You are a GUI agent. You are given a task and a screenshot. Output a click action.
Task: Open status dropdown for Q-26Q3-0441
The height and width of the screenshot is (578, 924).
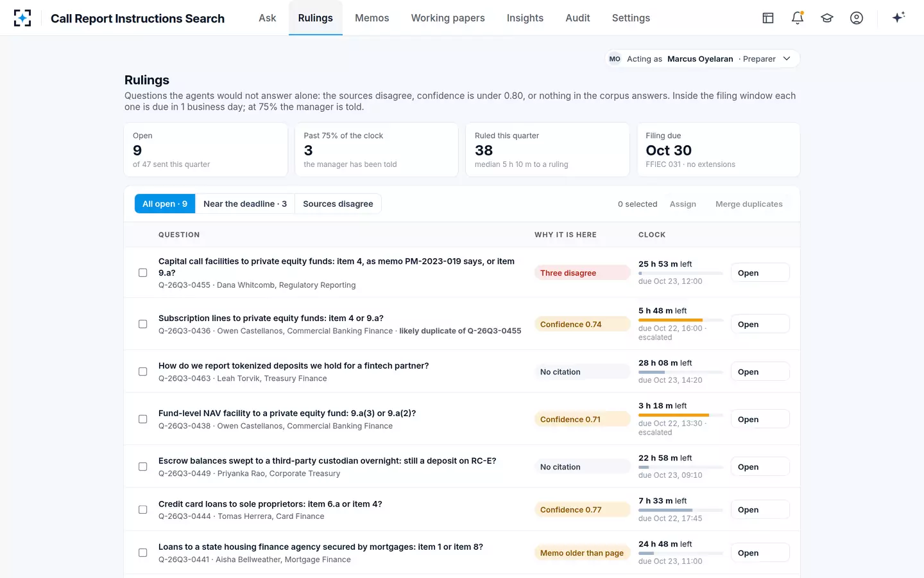(x=760, y=553)
